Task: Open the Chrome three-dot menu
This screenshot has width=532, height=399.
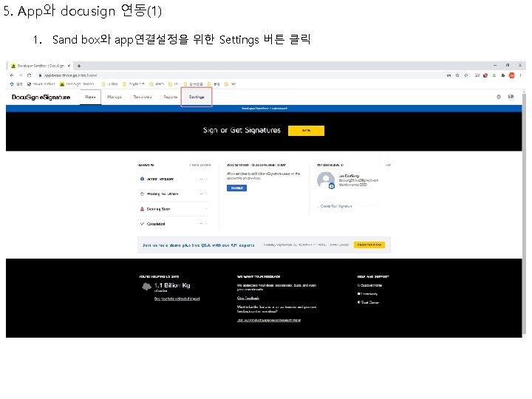Action: pyautogui.click(x=520, y=75)
